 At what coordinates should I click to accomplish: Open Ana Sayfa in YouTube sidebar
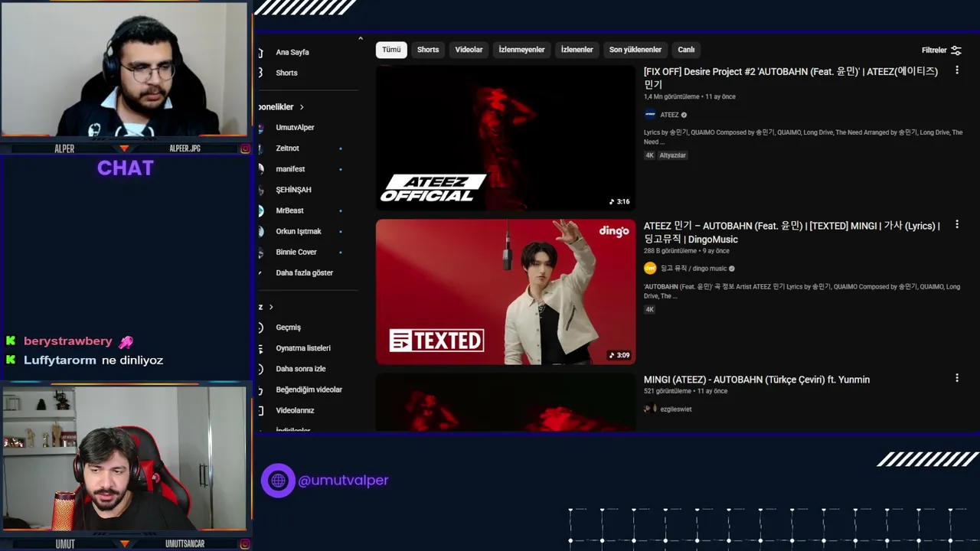pos(292,52)
